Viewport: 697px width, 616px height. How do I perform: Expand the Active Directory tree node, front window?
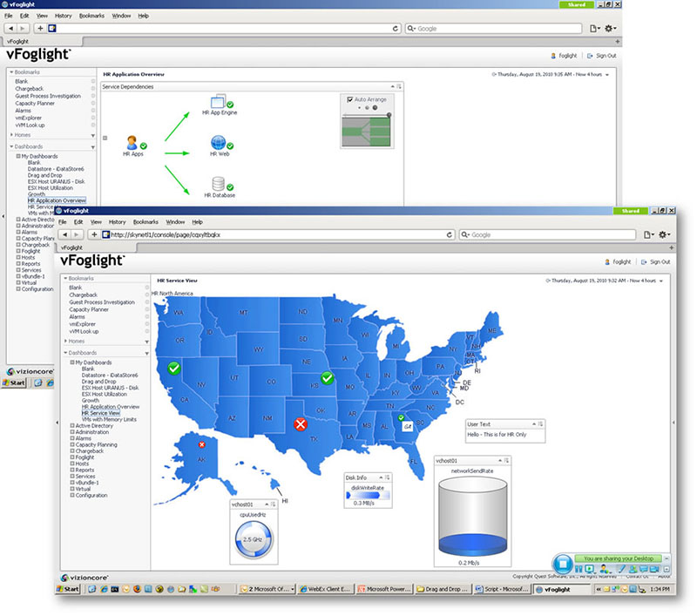point(72,425)
